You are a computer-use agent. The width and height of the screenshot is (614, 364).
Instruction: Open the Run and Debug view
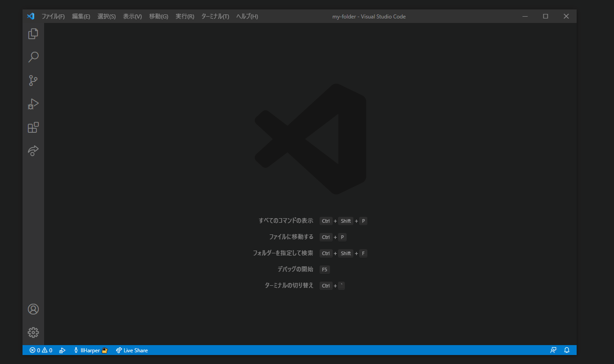coord(33,104)
